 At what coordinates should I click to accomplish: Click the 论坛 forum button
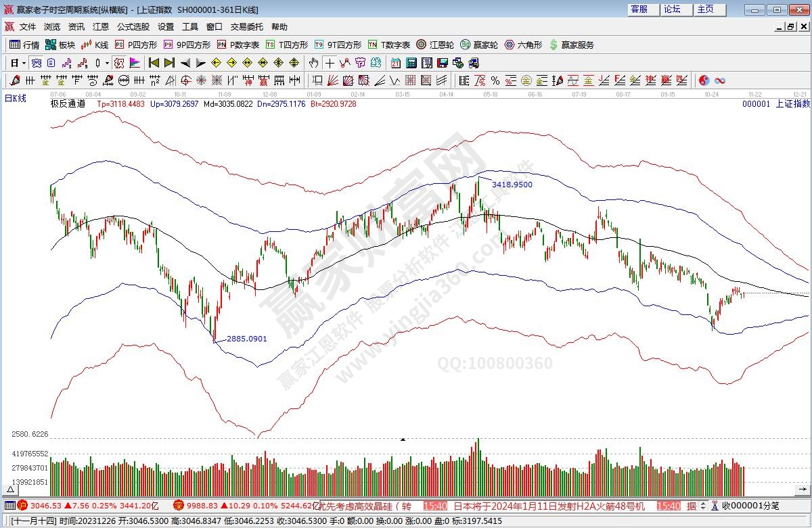point(672,9)
